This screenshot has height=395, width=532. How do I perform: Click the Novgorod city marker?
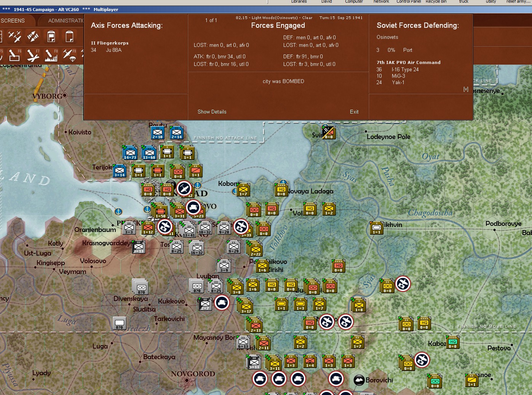pos(187,380)
